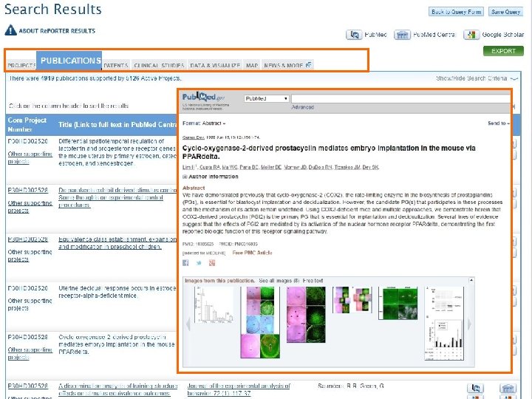Click author DuBois RN link
The height and width of the screenshot is (399, 532).
pyautogui.click(x=320, y=167)
